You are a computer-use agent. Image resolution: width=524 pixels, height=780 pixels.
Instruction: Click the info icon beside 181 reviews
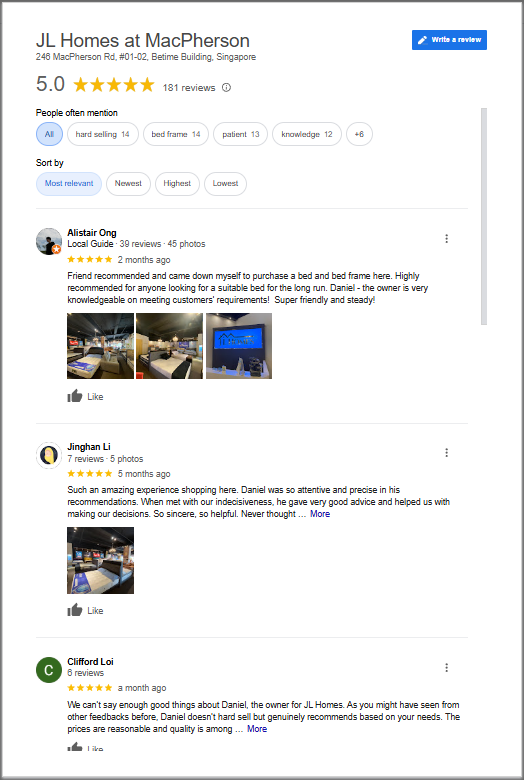[x=226, y=88]
